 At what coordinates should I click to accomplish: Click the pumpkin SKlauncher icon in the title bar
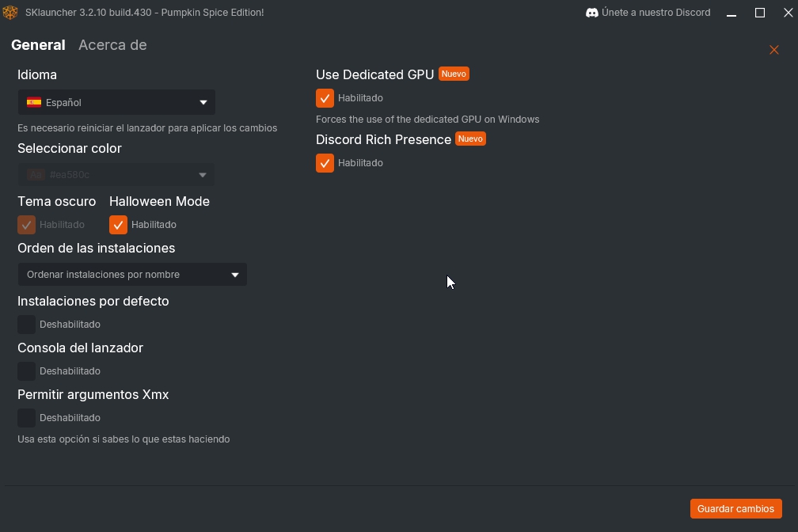click(9, 12)
